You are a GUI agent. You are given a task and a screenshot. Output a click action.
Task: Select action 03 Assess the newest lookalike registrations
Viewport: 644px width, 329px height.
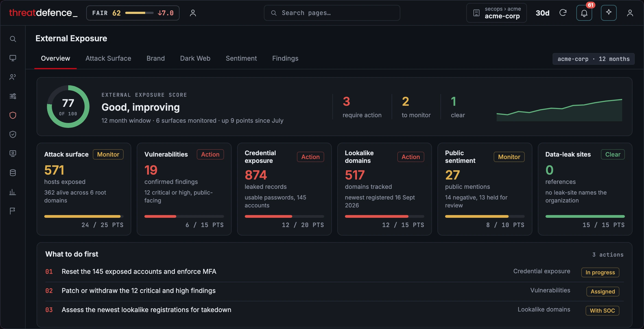click(x=335, y=310)
